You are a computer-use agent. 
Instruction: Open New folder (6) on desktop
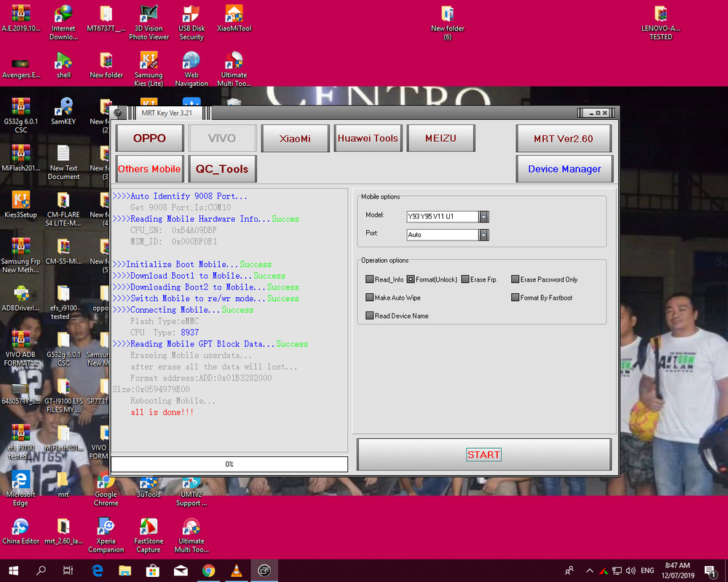click(x=447, y=23)
